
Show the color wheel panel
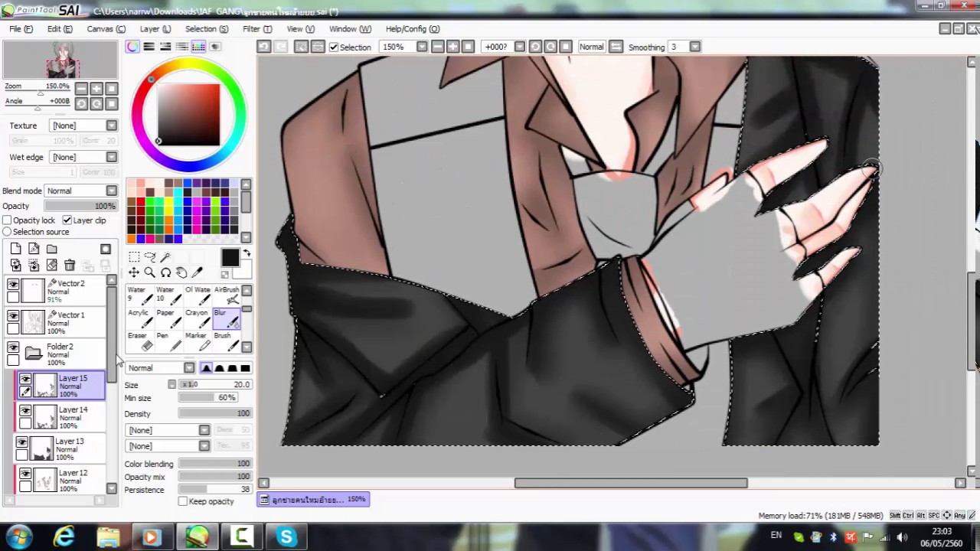pyautogui.click(x=133, y=47)
